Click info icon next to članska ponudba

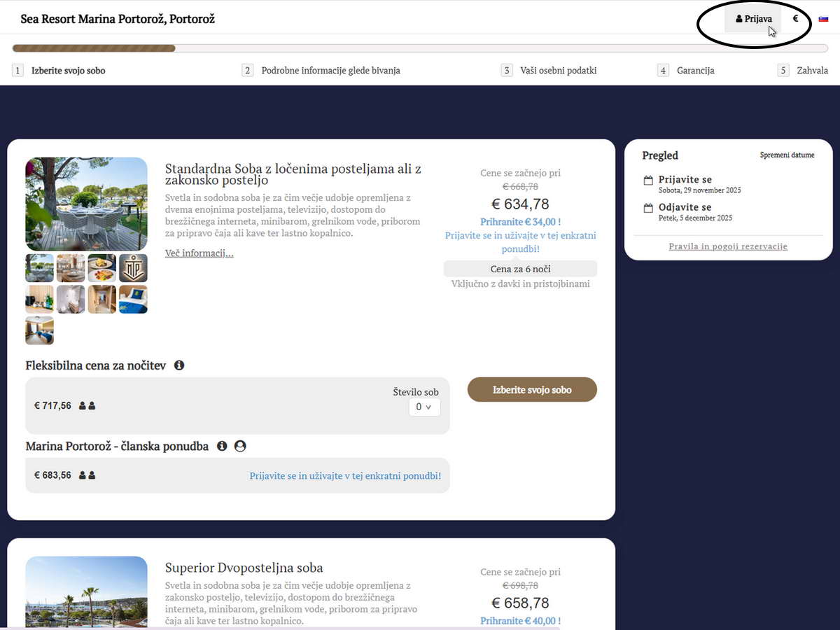[x=222, y=446]
